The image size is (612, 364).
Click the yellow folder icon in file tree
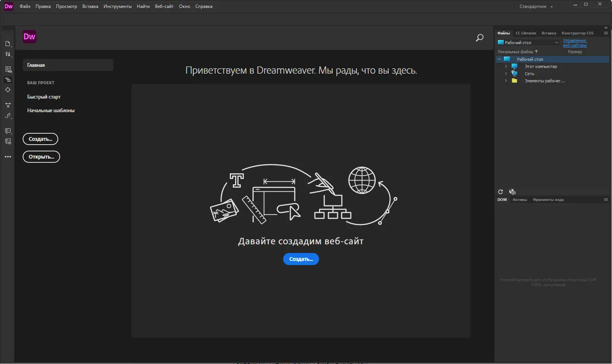click(514, 81)
